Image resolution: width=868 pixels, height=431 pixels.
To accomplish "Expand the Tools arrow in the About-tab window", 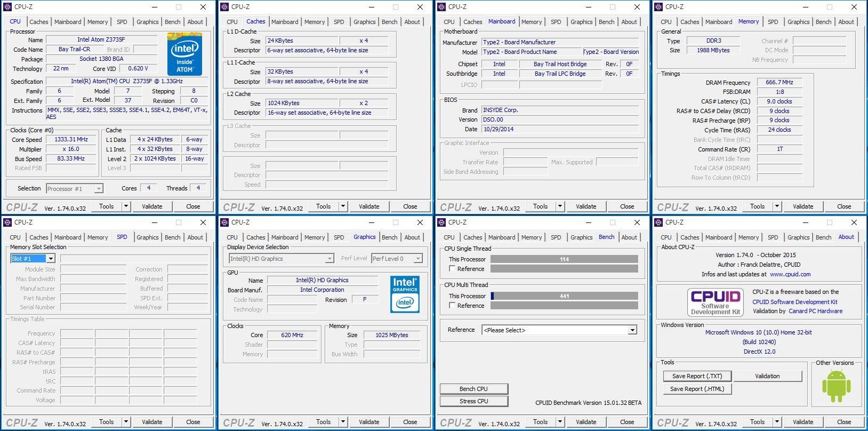I will tap(777, 422).
